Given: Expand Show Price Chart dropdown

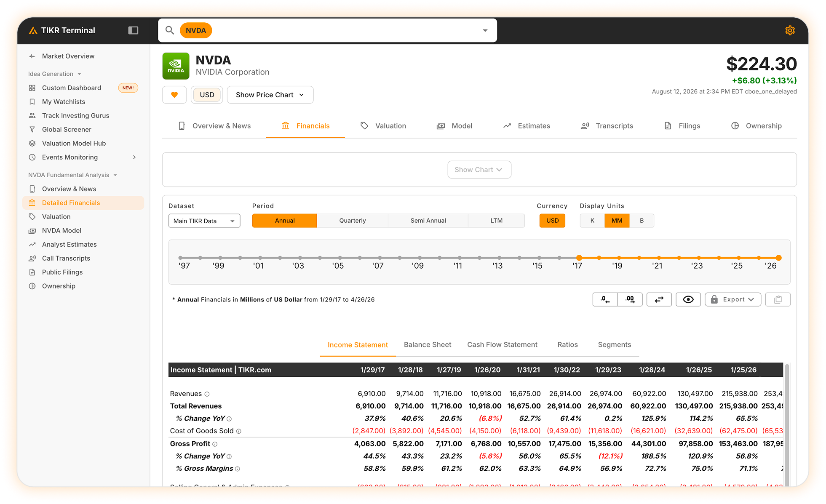Looking at the screenshot, I should 270,95.
